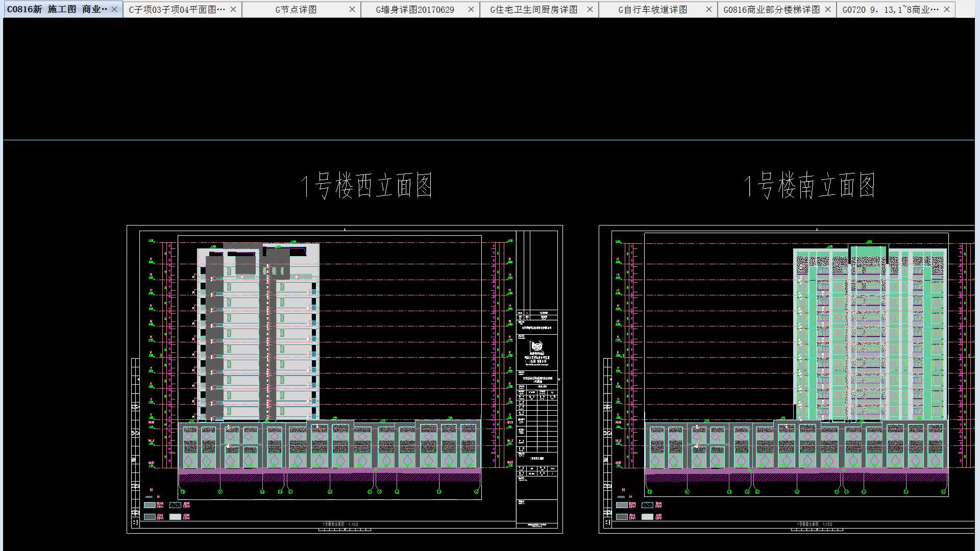The image size is (980, 551).
Task: Close the G墙身详图20170629 tab
Action: pos(471,9)
